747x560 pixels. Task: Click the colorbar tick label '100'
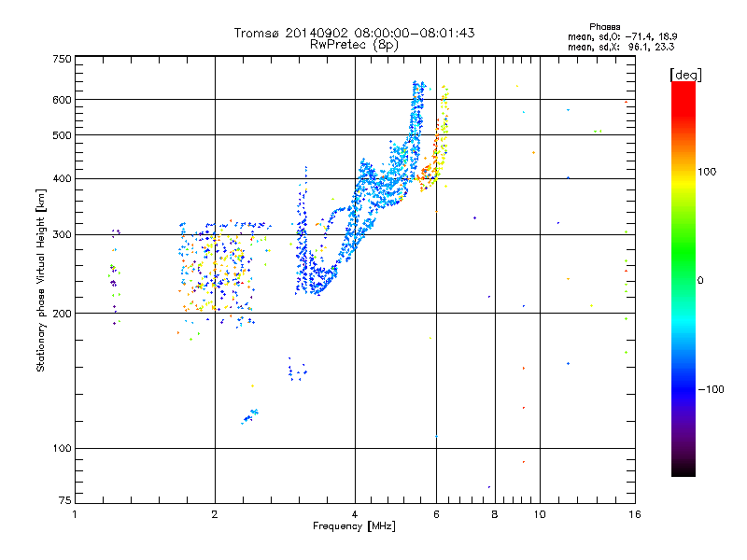point(707,172)
